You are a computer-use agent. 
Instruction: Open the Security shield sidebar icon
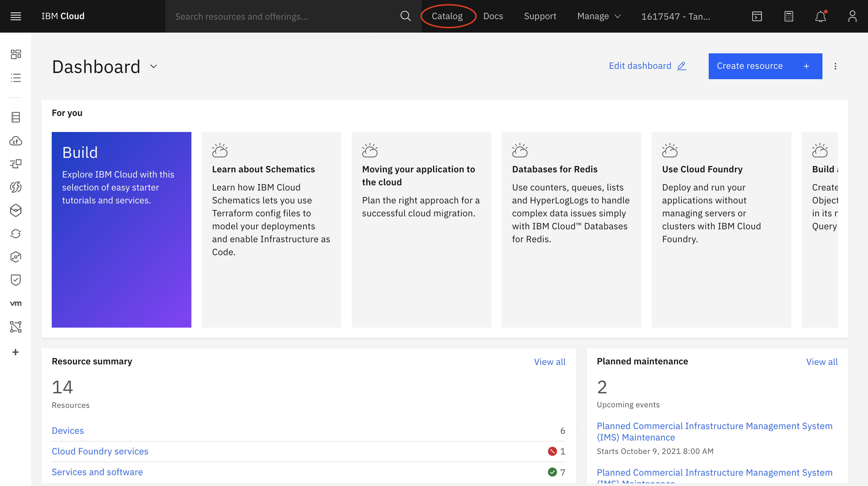pyautogui.click(x=16, y=280)
